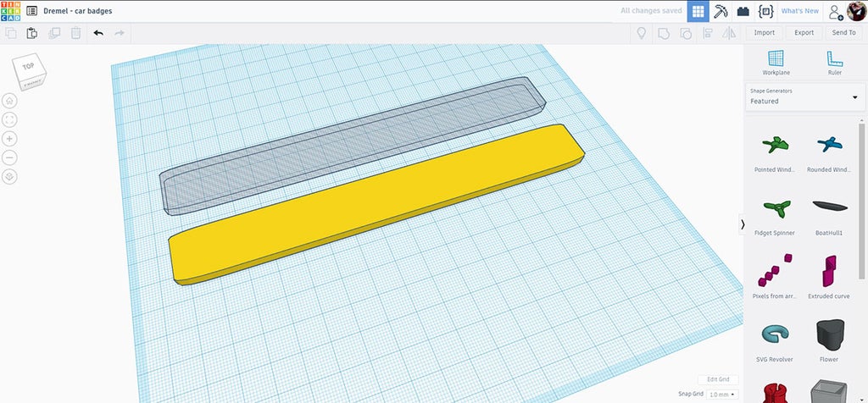
Task: Click the Export button
Action: 804,33
